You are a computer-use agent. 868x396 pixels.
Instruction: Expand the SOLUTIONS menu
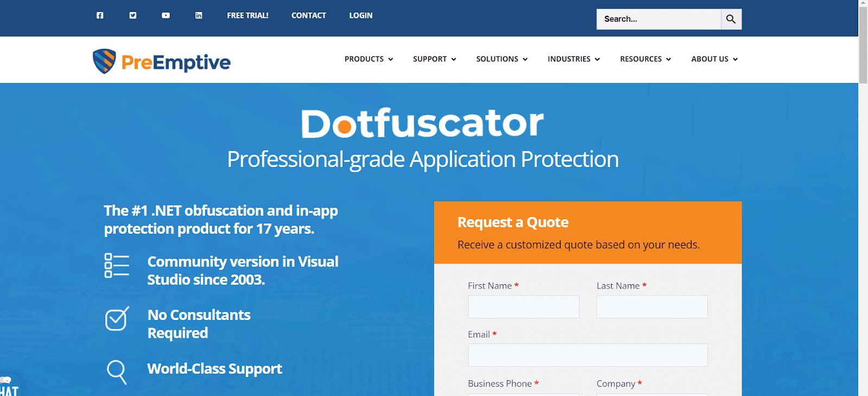[502, 59]
